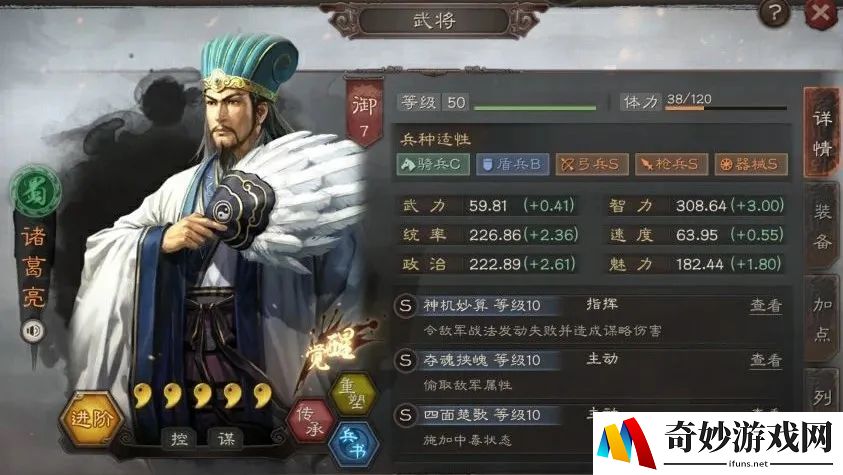Switch to the 装备 side tab
The image size is (843, 475).
click(x=821, y=227)
